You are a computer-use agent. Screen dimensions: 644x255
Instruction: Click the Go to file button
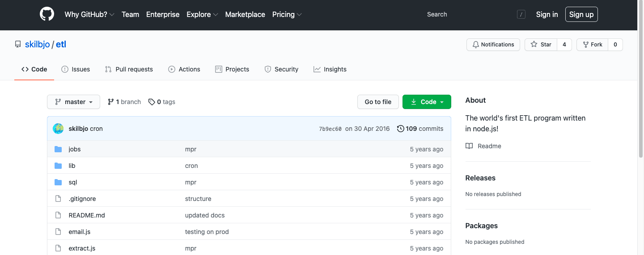378,102
